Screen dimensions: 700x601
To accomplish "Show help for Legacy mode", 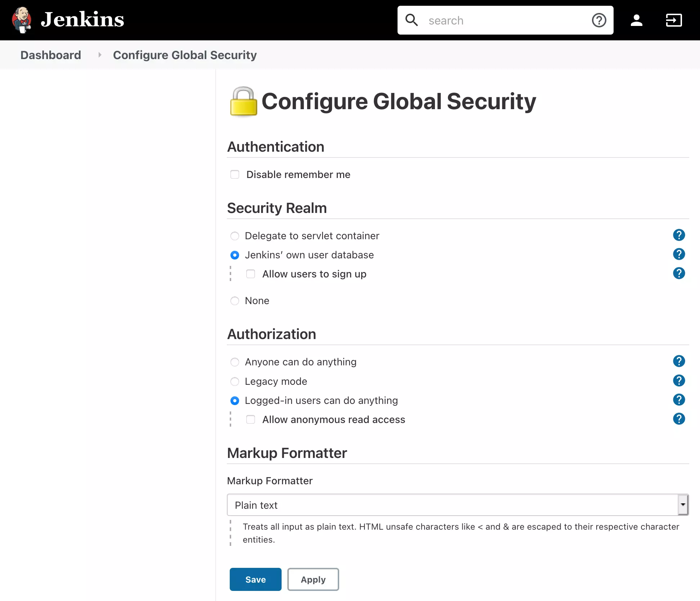I will (679, 380).
